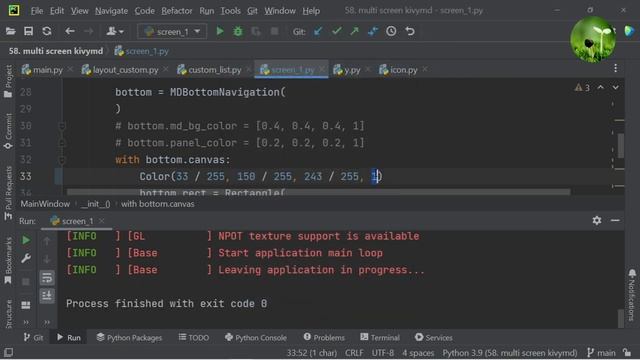Run with coverage toolbar icon
Viewport: 640px width, 360px height.
[256, 31]
